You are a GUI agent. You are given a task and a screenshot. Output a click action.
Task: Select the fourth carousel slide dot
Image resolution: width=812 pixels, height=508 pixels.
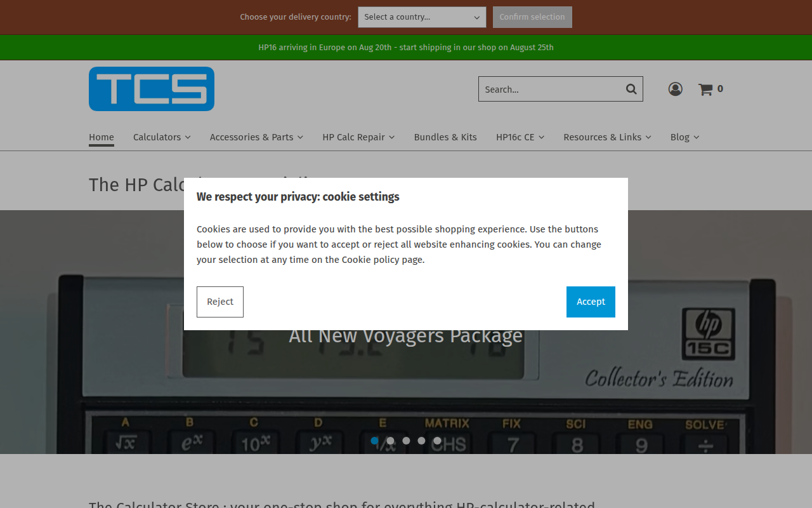(421, 441)
